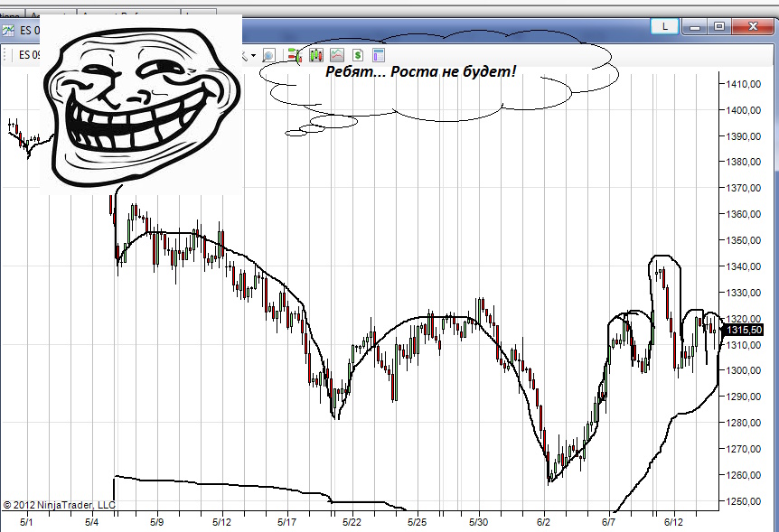The image size is (779, 532).
Task: Activate the zoom magnifier tool
Action: pyautogui.click(x=268, y=55)
